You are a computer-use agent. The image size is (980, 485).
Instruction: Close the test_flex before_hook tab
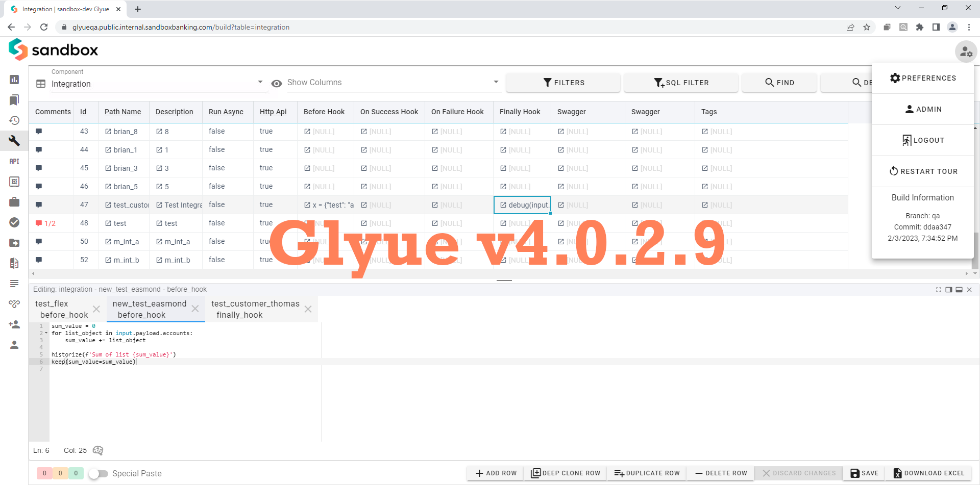(96, 309)
